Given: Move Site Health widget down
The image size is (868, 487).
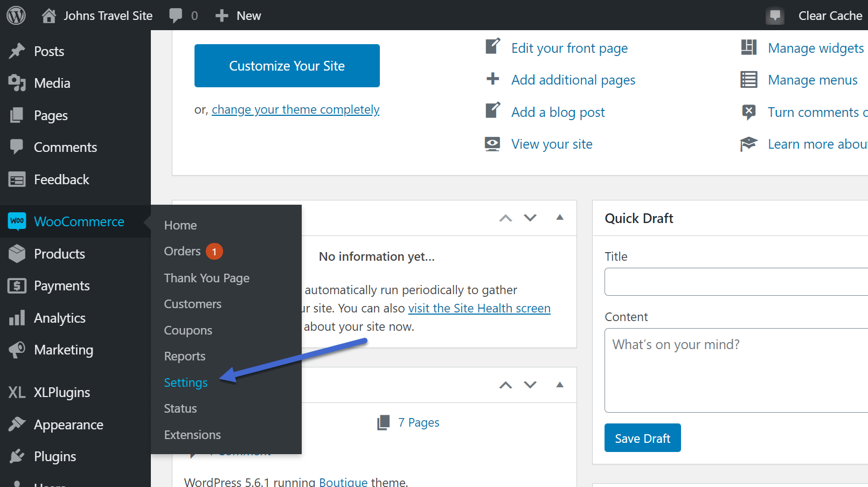Looking at the screenshot, I should (530, 218).
